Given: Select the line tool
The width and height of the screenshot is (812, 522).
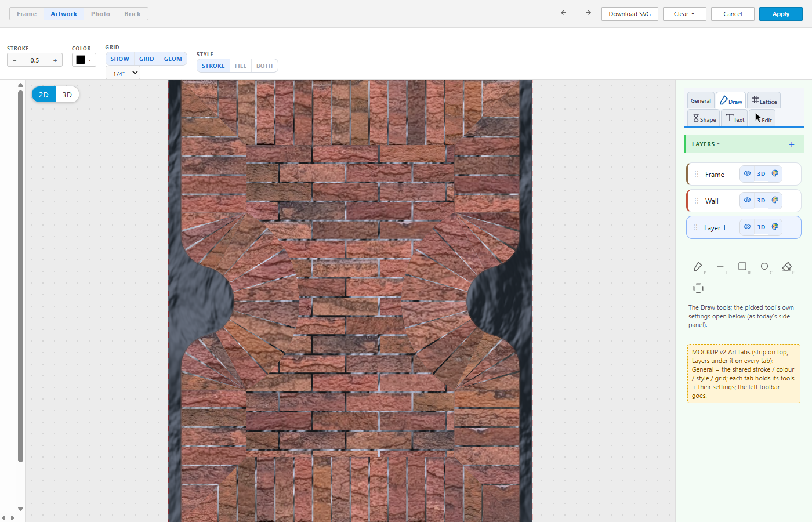Looking at the screenshot, I should point(720,267).
